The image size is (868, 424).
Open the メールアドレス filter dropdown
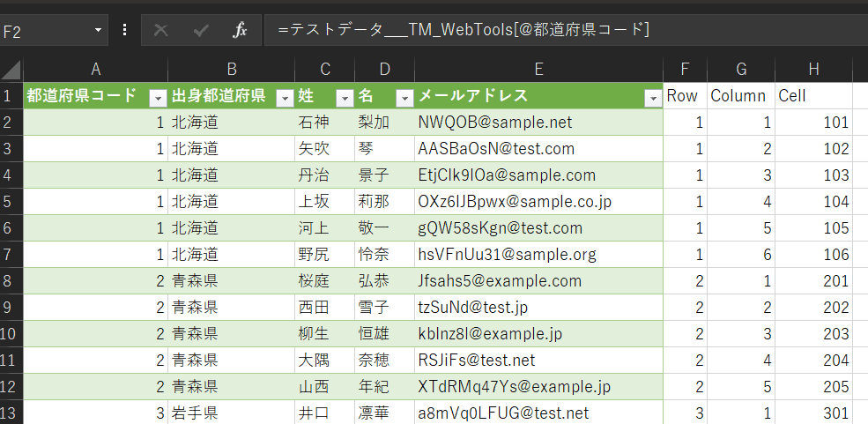click(x=653, y=97)
